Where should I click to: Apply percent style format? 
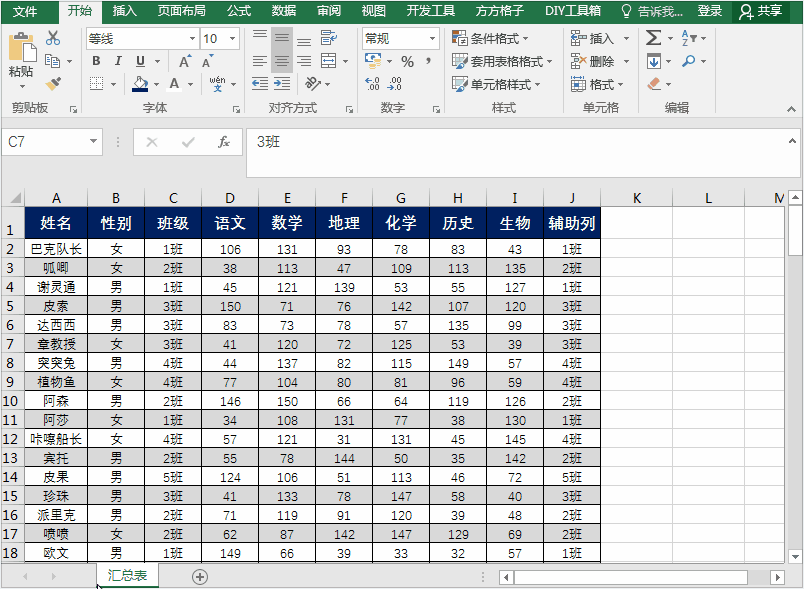pyautogui.click(x=408, y=62)
